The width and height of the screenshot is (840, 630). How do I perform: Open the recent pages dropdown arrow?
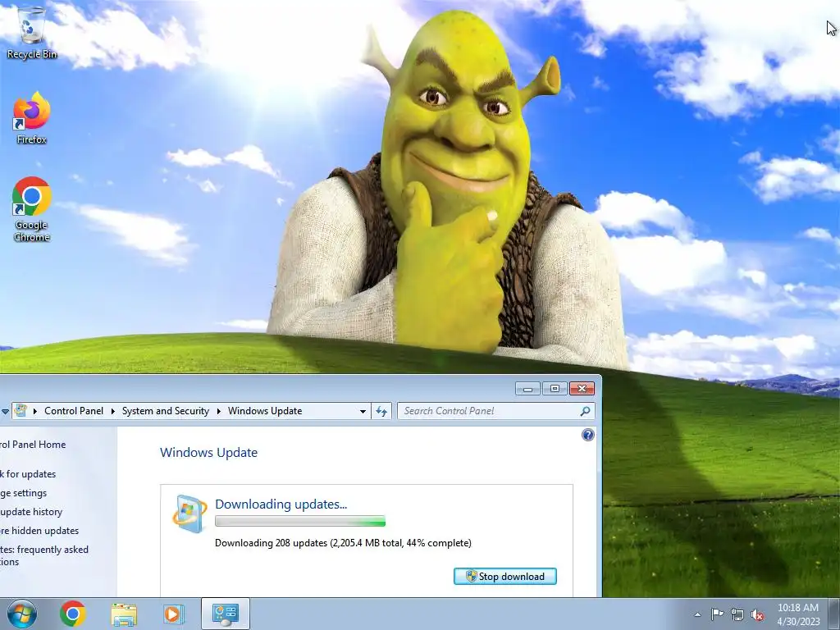tap(5, 412)
